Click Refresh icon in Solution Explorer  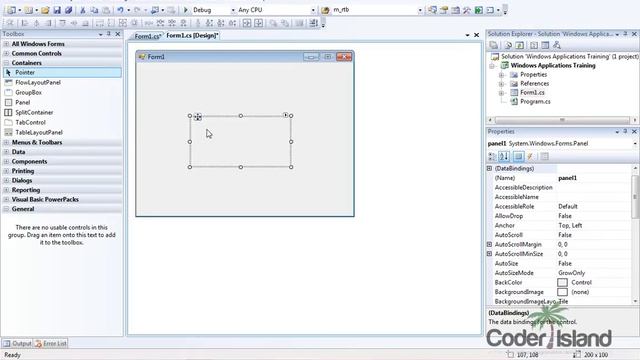click(x=520, y=45)
